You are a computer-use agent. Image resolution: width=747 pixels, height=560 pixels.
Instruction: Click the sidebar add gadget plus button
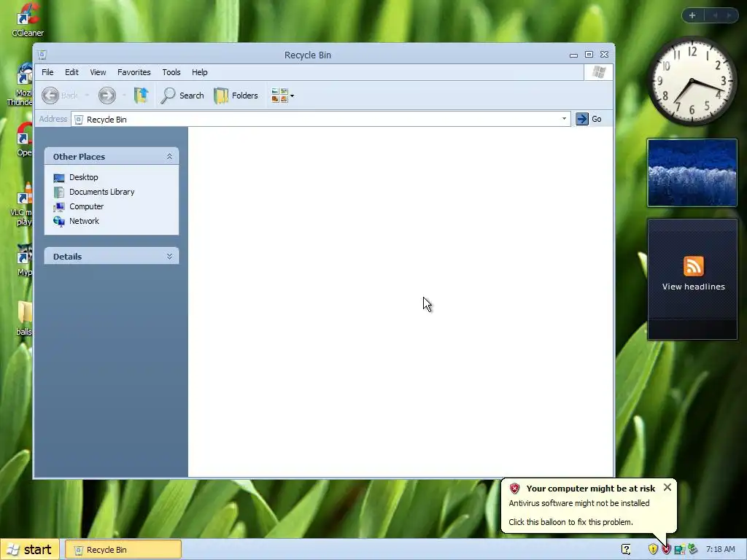[692, 15]
